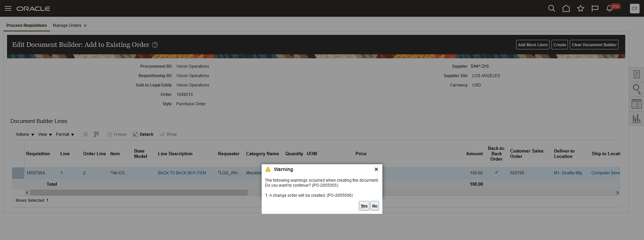Open the list view panel icon
Screen dimensions: 644x240
click(637, 104)
